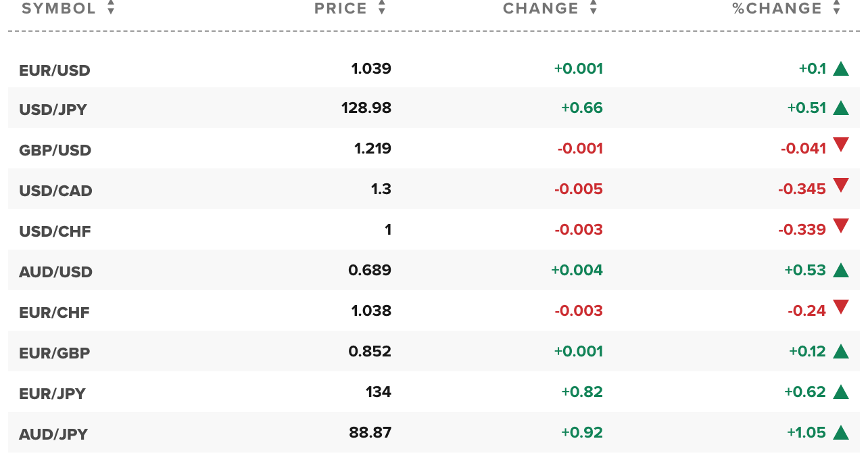Select the AUD/USD currency pair

coord(56,272)
